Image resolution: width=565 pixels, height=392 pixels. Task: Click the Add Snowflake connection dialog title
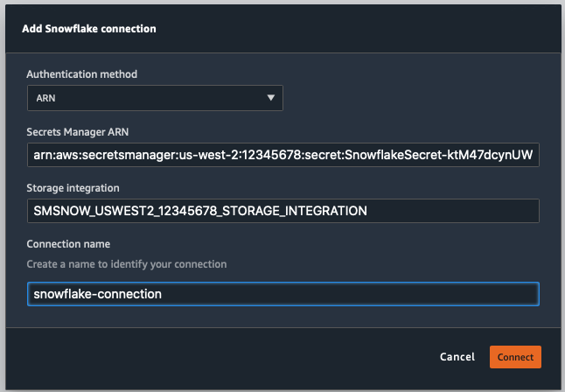[x=88, y=29]
